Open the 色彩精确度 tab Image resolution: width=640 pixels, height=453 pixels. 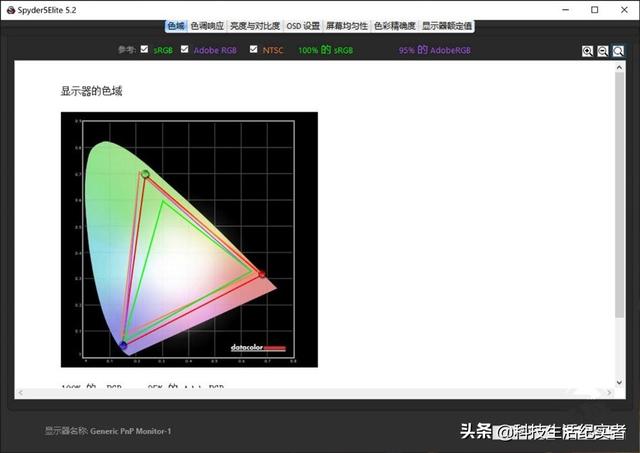click(395, 26)
